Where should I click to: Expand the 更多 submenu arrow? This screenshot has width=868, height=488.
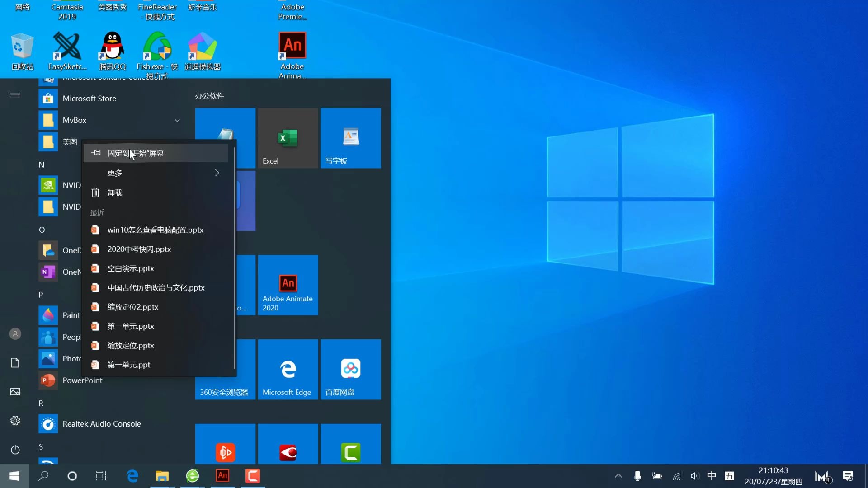point(217,173)
